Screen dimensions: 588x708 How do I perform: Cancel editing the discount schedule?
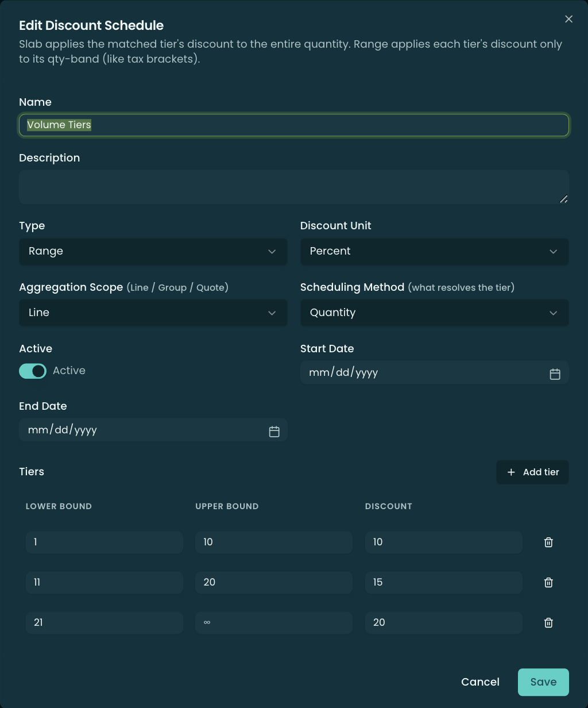pyautogui.click(x=480, y=682)
